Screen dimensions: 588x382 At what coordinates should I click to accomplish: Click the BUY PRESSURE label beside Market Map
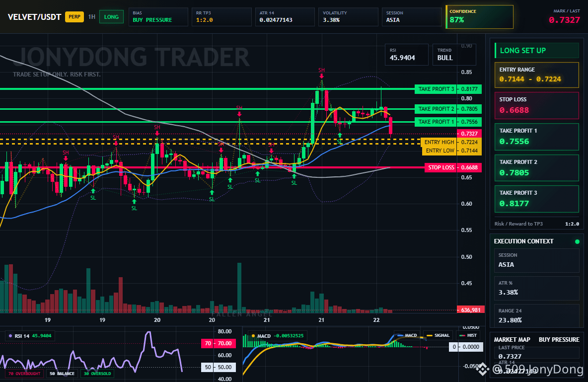click(x=559, y=340)
